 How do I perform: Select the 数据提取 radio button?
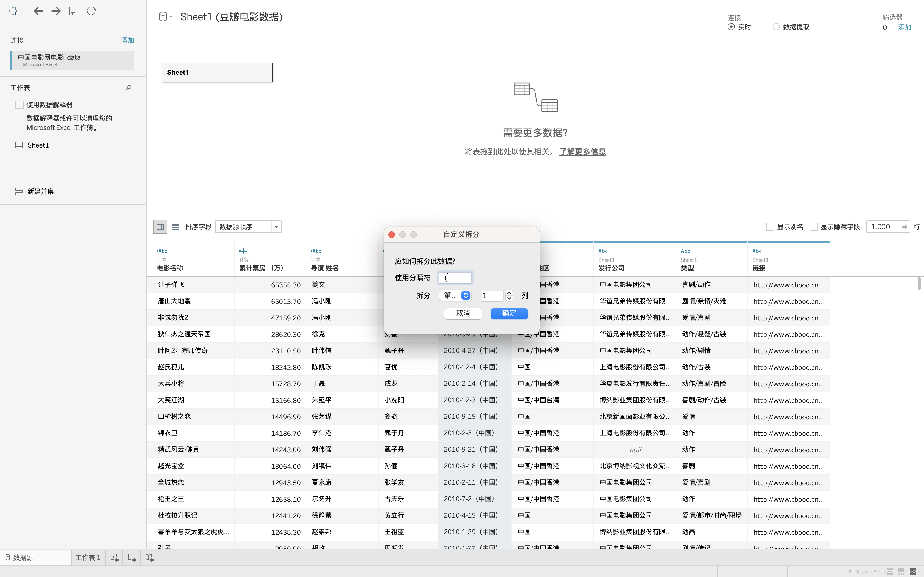(776, 27)
